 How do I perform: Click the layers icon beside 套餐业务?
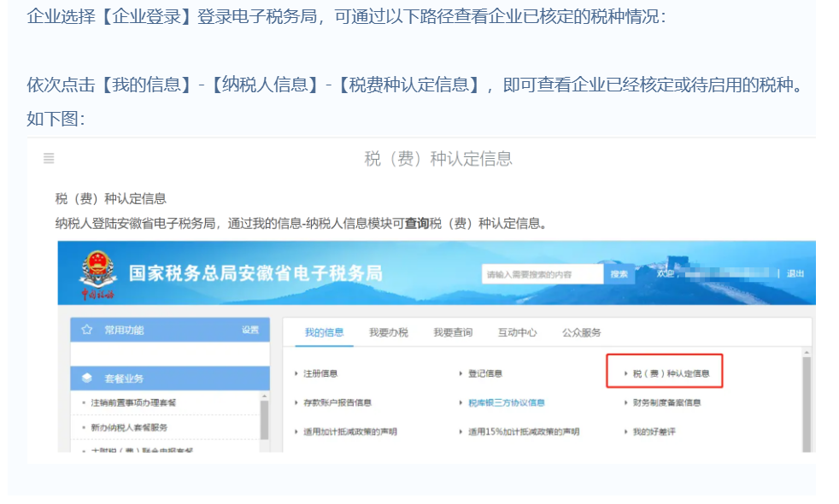pos(86,378)
